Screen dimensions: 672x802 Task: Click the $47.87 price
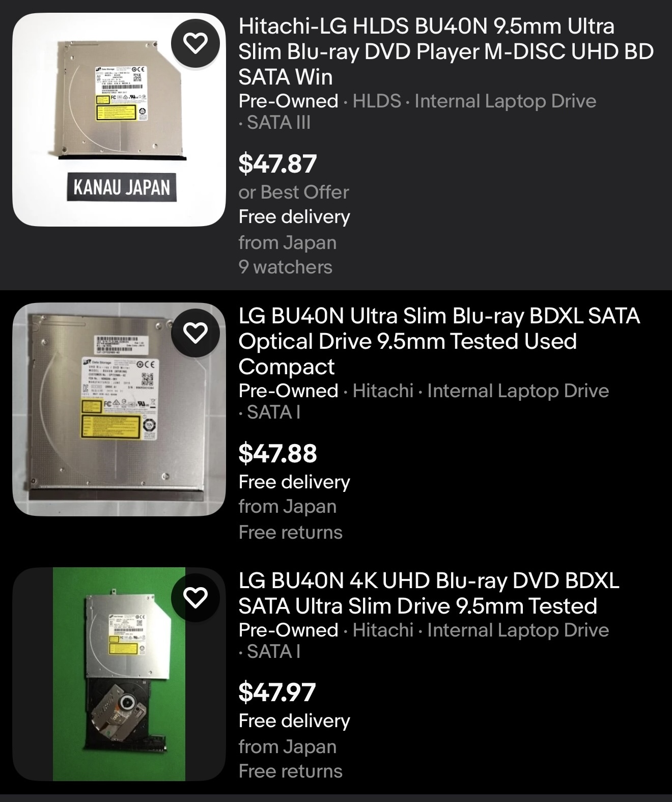point(277,163)
